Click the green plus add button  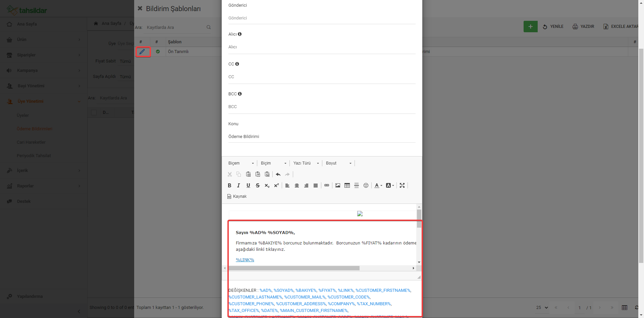(530, 27)
